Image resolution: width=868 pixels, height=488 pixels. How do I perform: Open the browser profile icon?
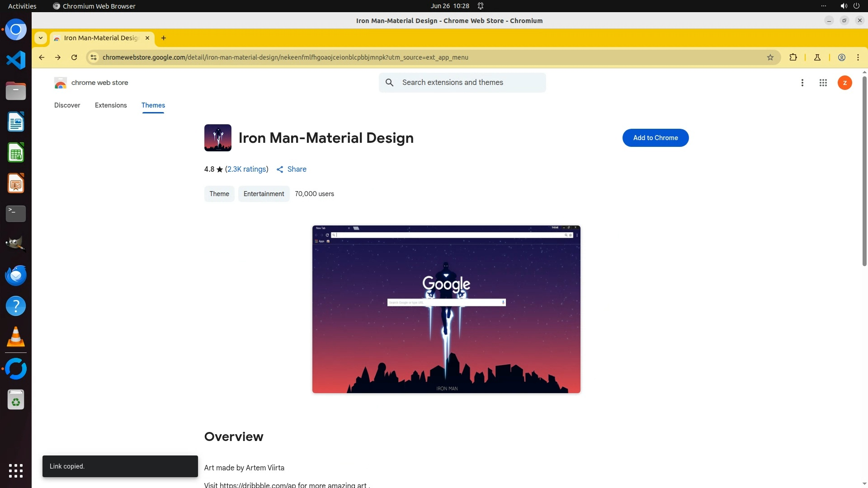point(842,57)
